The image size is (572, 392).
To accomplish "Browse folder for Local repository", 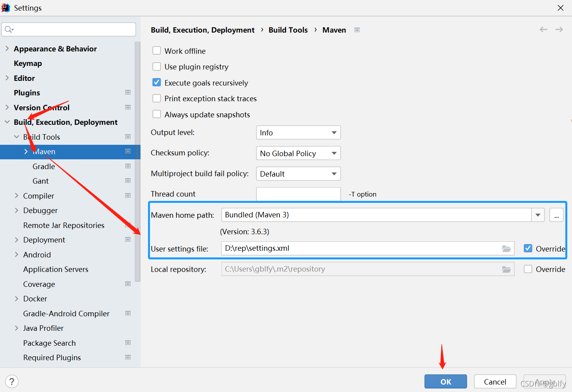I will click(x=506, y=269).
